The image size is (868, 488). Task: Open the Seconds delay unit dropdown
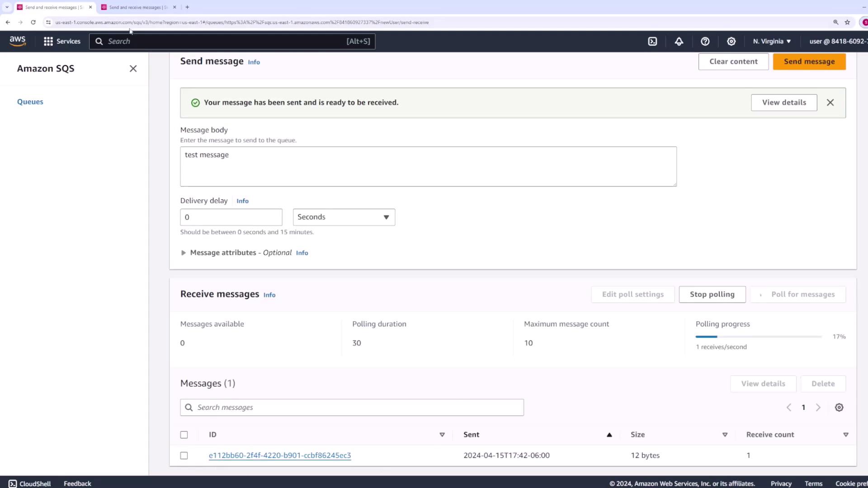point(344,217)
